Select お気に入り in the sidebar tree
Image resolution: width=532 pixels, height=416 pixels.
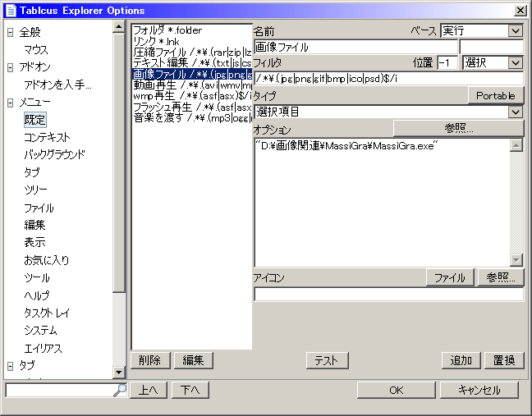(x=46, y=260)
